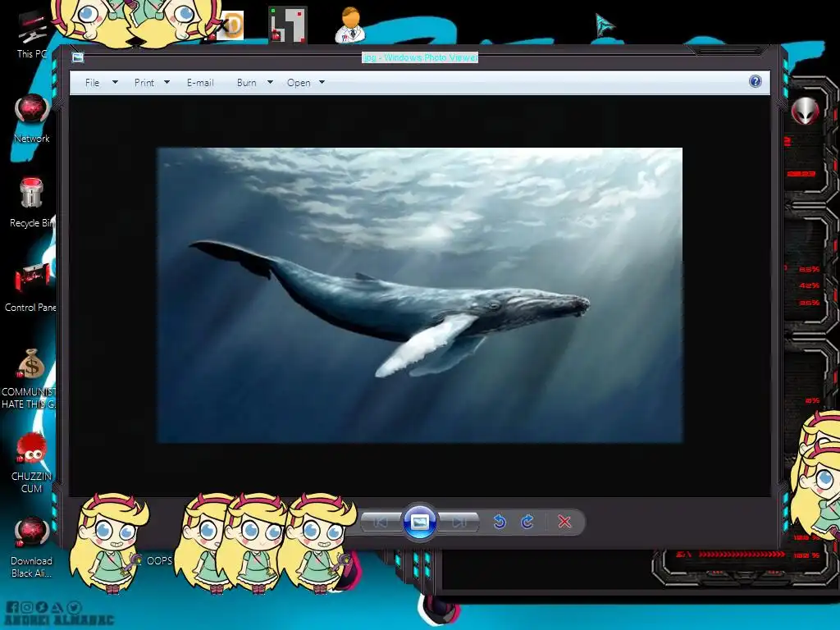
Task: Click the Open menu
Action: pos(299,83)
